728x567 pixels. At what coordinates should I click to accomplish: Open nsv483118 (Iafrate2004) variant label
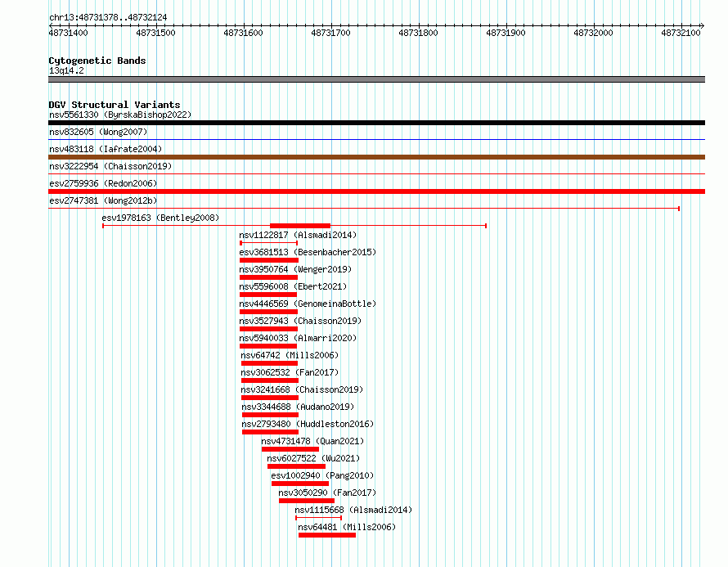106,149
